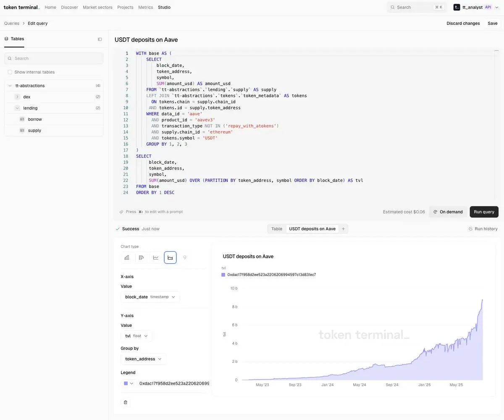Collapse the tt-abstractions tree node
Screen dimensions: 504x420
[10, 86]
